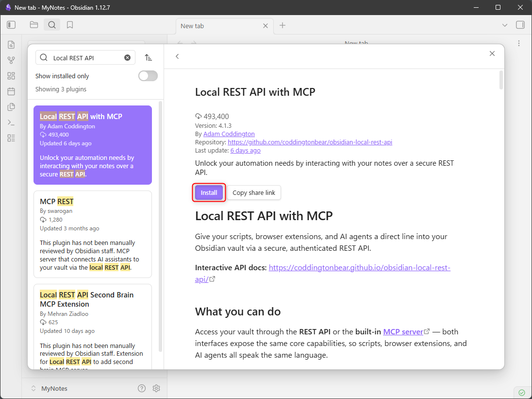The height and width of the screenshot is (399, 532).
Task: Click the 493,400 downloads count in details
Action: click(216, 117)
